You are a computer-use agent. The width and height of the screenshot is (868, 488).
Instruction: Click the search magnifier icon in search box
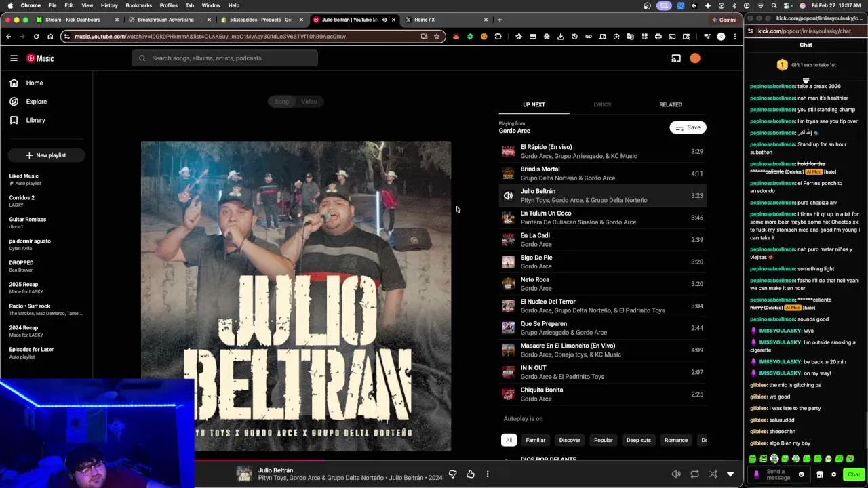point(142,58)
